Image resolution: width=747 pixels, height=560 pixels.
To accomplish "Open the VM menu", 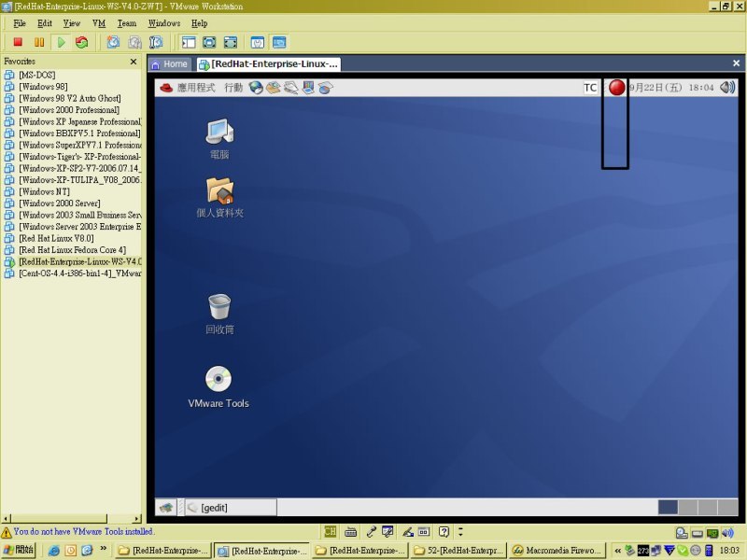I will point(99,23).
